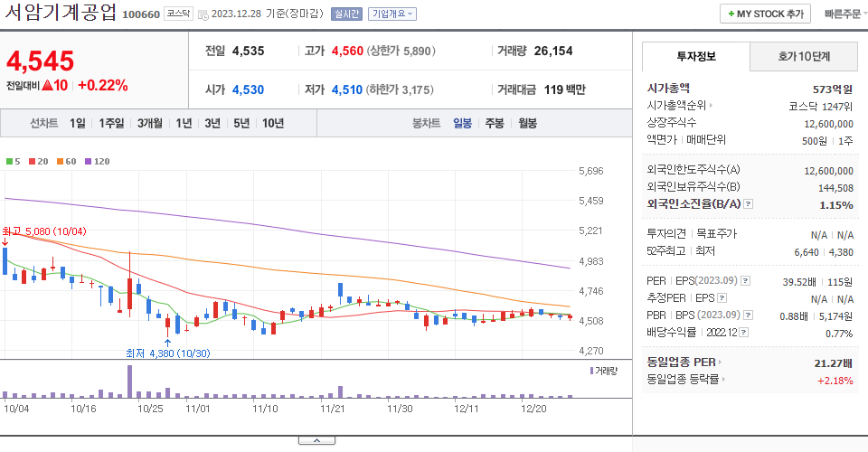Select the 3개월 line chart range
The image size is (868, 452).
149,123
